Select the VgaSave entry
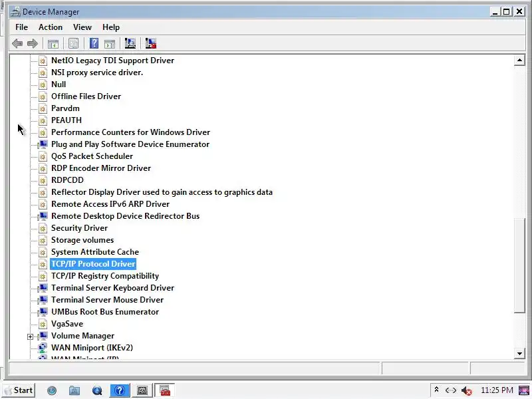 click(x=67, y=324)
